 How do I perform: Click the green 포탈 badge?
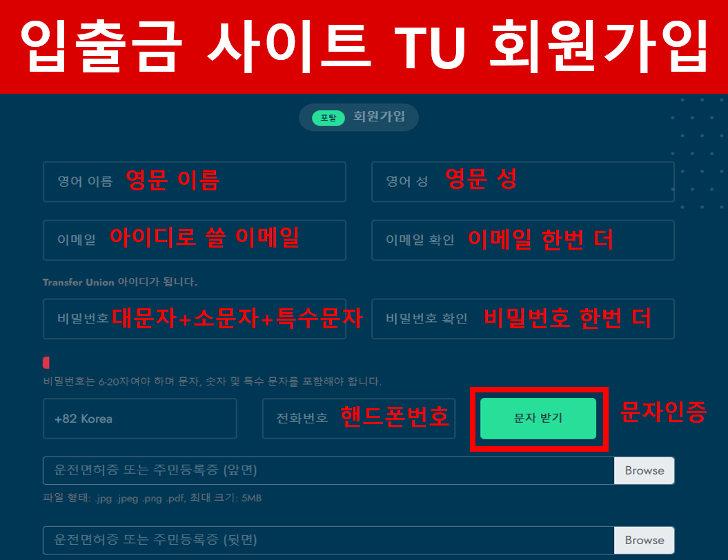328,118
